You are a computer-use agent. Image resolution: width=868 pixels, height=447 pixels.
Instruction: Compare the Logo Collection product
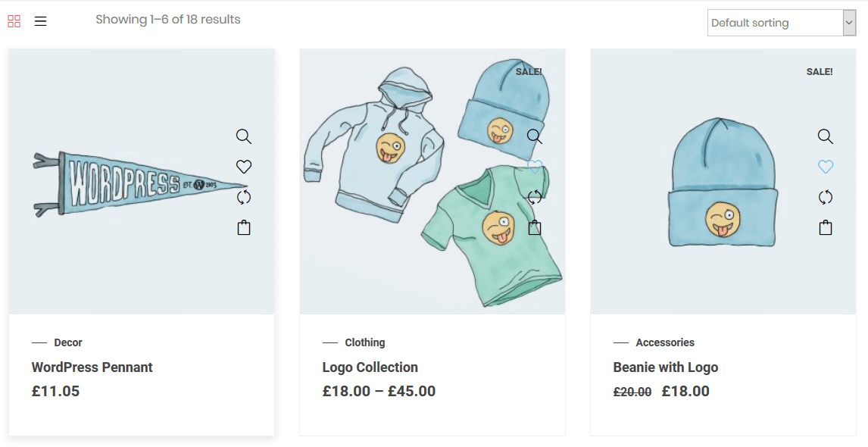[x=535, y=197]
